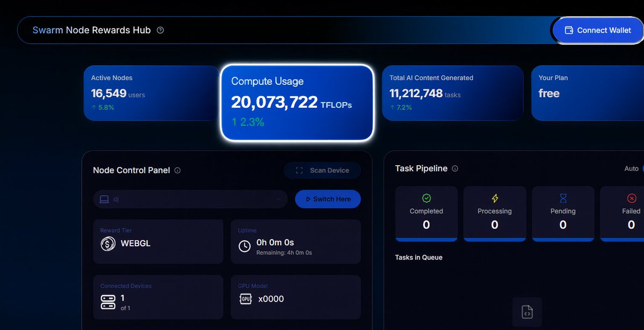Click the 20,073,722 TFLOPs figure

pyautogui.click(x=292, y=102)
